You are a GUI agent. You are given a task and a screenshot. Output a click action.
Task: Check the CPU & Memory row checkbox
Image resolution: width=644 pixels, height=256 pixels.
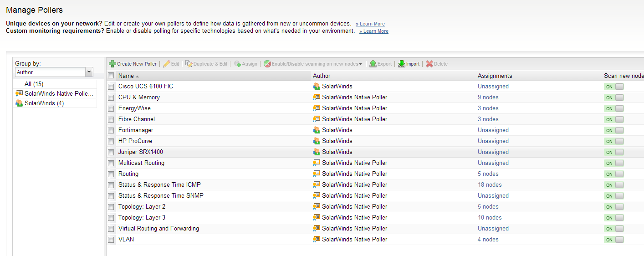(111, 97)
